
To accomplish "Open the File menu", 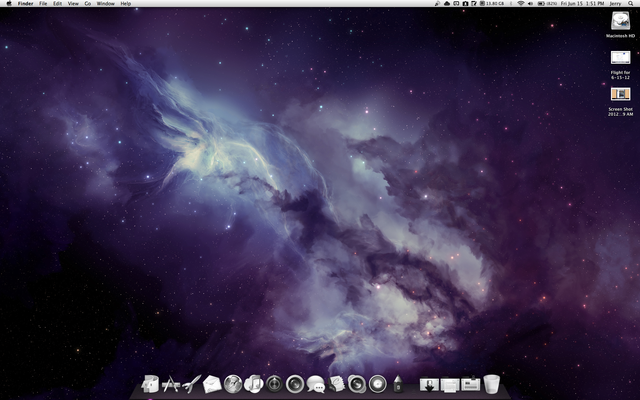I will coord(43,4).
